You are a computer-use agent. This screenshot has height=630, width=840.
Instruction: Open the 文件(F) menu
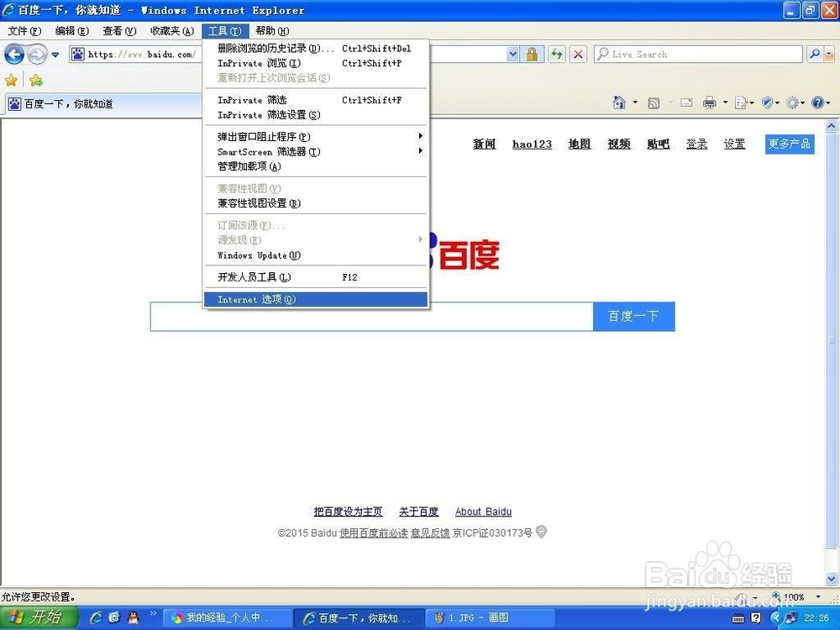(24, 31)
